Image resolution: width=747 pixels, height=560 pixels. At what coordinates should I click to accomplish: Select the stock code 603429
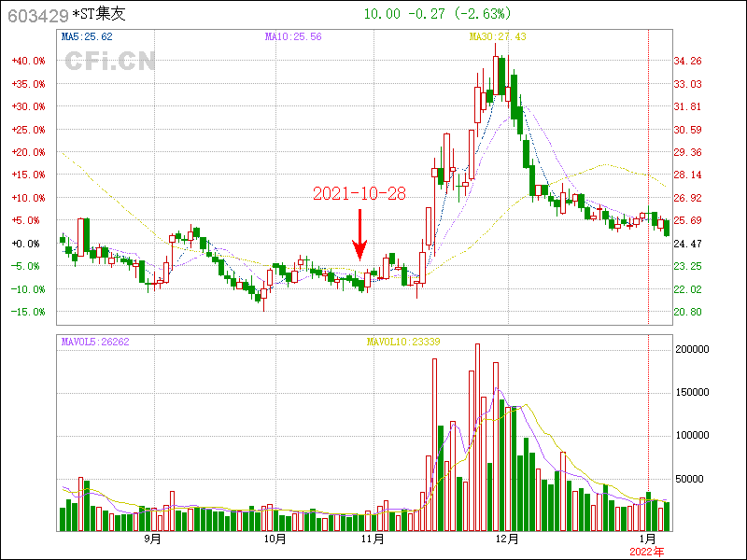coord(35,14)
